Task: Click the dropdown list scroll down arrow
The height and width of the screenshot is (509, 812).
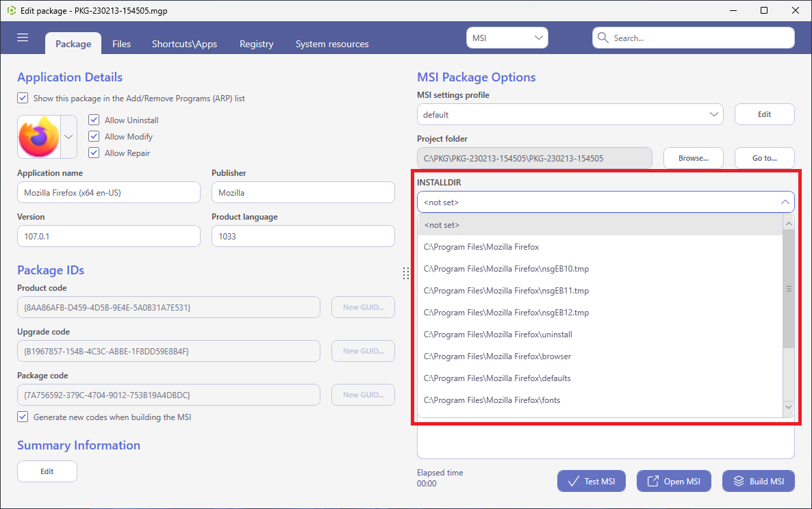Action: pyautogui.click(x=788, y=407)
